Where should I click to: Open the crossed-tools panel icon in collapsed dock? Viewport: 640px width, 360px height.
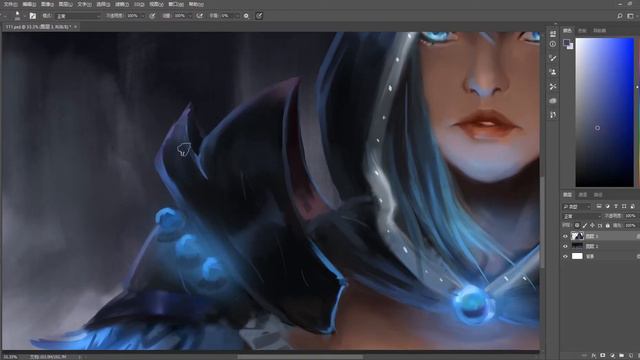553,87
